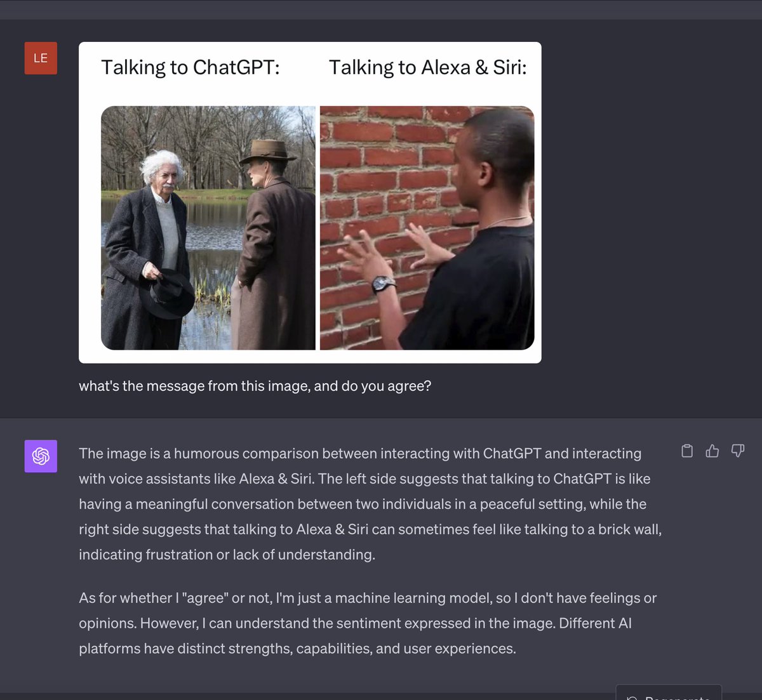Image resolution: width=762 pixels, height=700 pixels.
Task: Copy the ChatGPT response to clipboard
Action: 687,451
